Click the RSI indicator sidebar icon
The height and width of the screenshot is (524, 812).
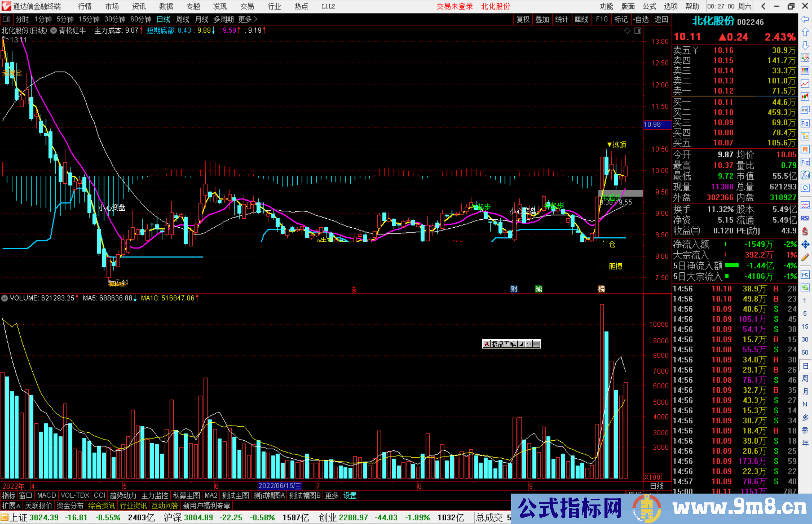click(x=805, y=218)
